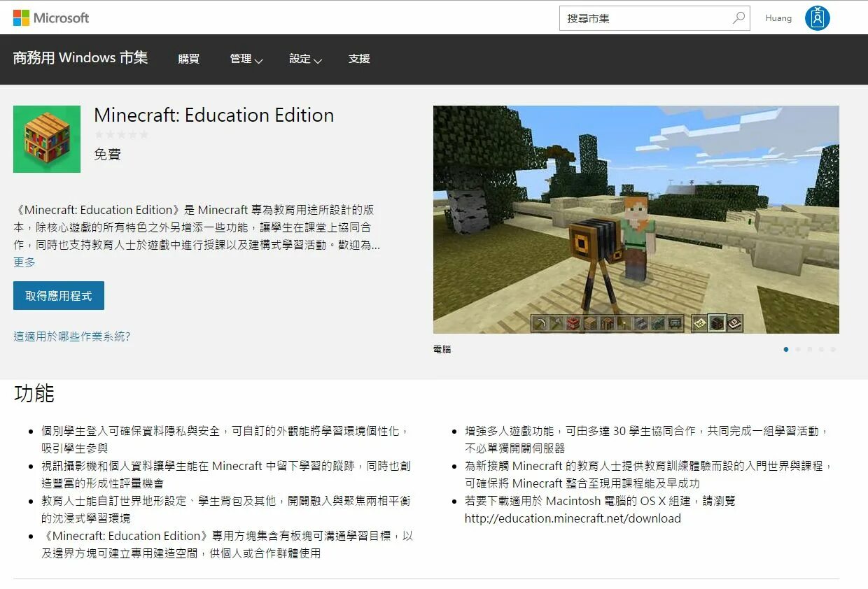This screenshot has height=589, width=868.
Task: Open the user avatar icon next to Huang
Action: [817, 18]
